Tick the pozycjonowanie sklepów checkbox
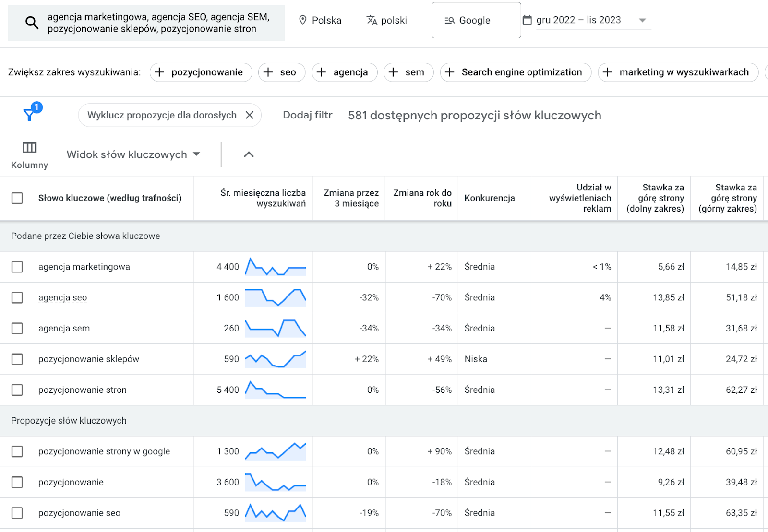The image size is (768, 532). (x=17, y=359)
